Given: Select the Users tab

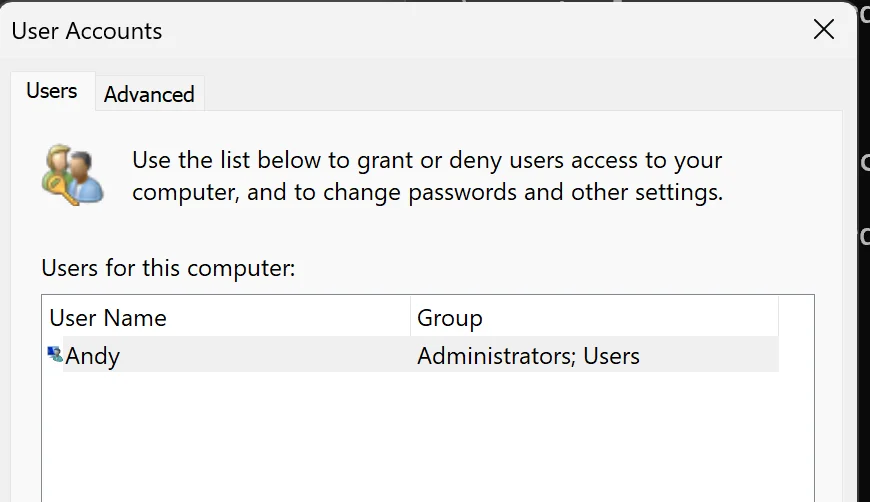Looking at the screenshot, I should [52, 90].
